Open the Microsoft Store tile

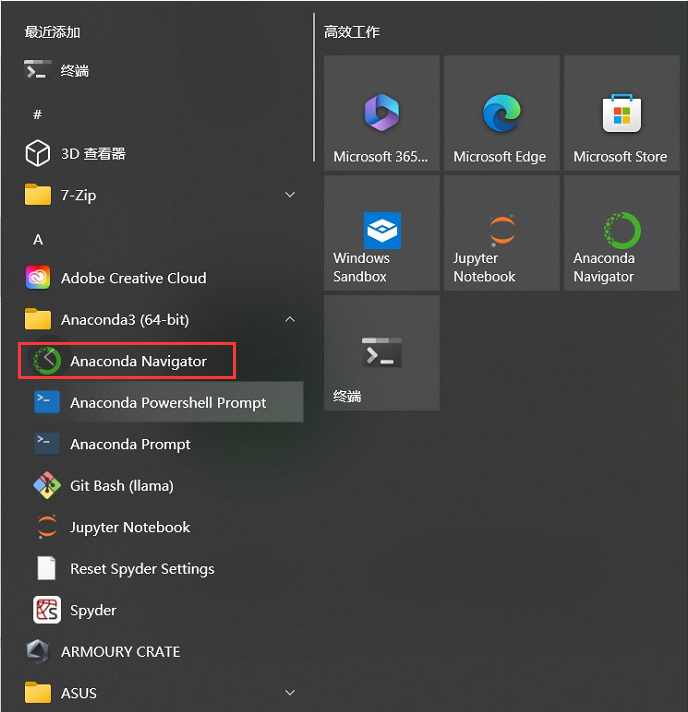621,114
